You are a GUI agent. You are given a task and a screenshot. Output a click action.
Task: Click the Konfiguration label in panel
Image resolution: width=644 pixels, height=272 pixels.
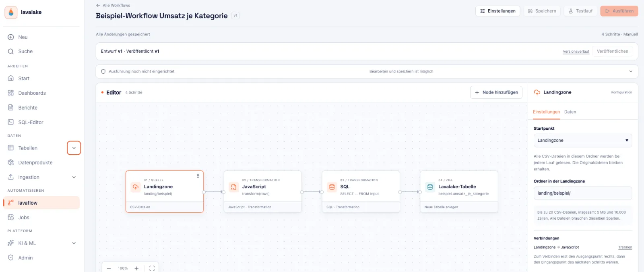621,92
